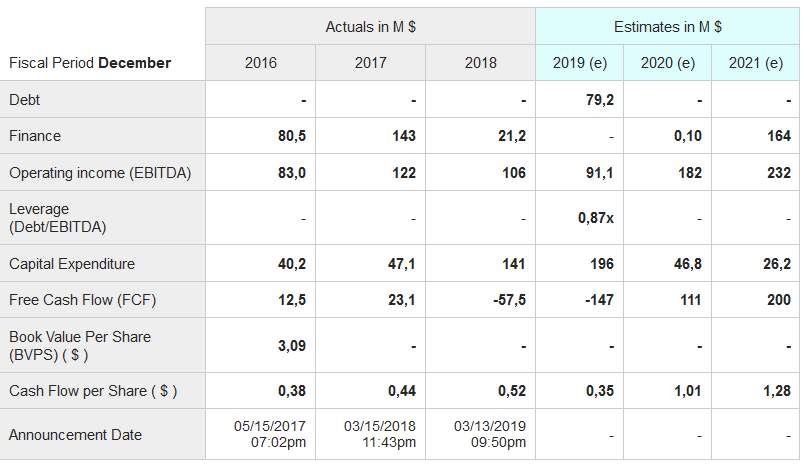
Task: Click the 2016 column header
Action: point(260,63)
